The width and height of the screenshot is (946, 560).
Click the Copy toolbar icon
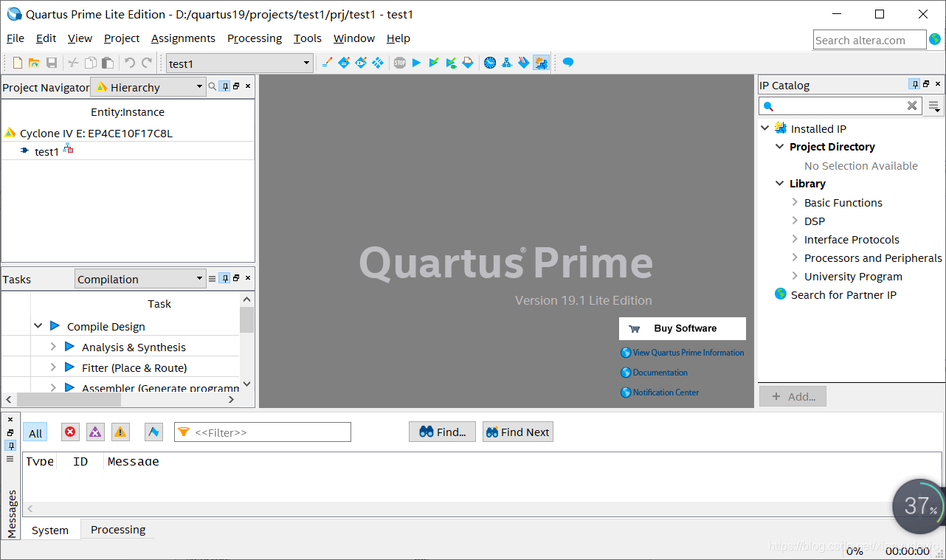coord(90,63)
